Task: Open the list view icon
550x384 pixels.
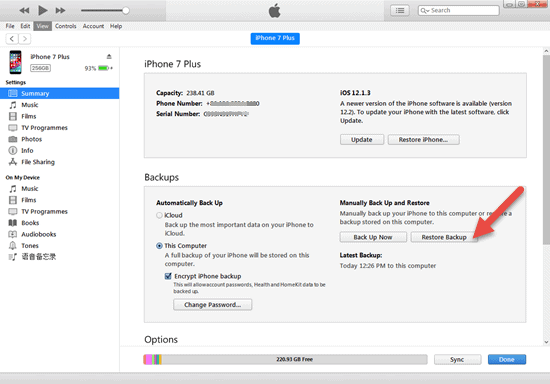Action: (400, 11)
